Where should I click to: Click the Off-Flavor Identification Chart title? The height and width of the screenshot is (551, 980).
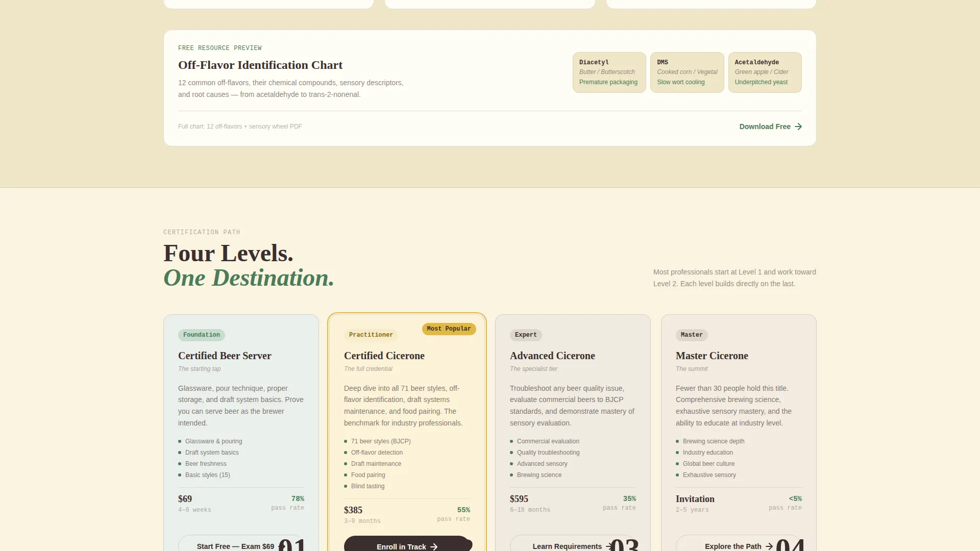coord(260,65)
